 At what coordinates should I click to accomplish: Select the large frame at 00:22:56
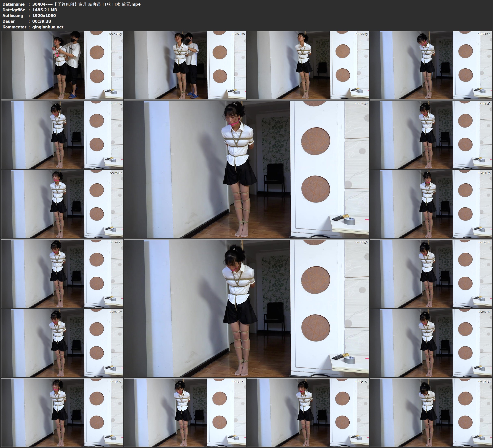click(x=247, y=308)
